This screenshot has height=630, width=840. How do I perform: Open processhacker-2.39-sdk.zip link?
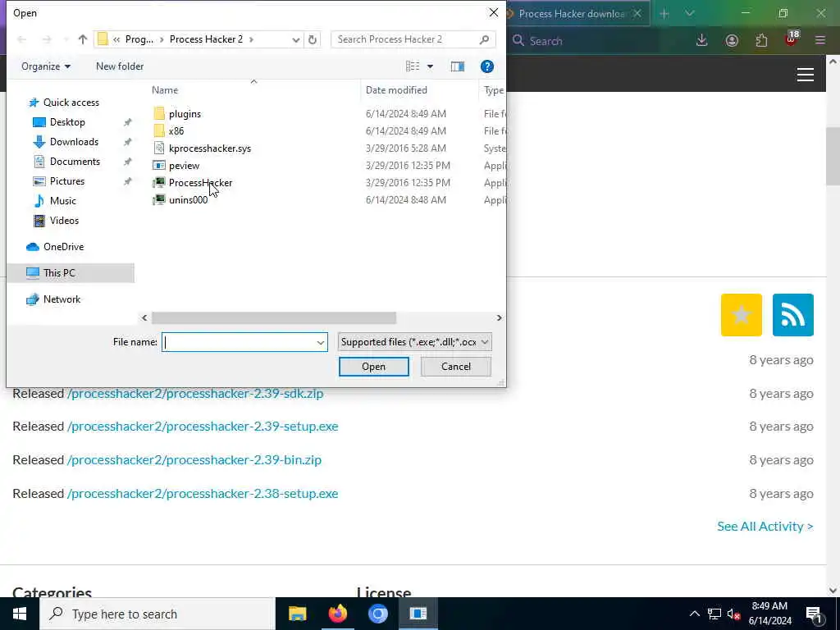click(x=195, y=394)
